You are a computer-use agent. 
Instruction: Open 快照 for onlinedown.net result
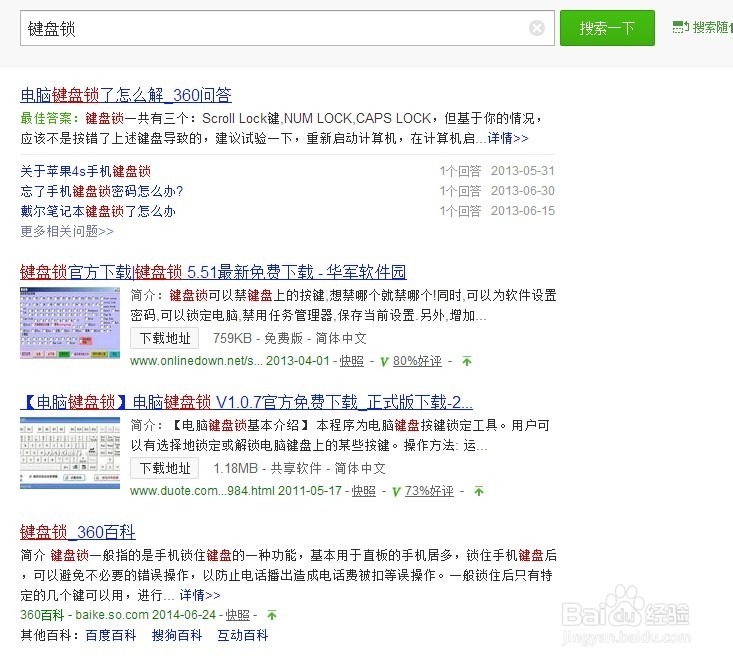[x=352, y=361]
